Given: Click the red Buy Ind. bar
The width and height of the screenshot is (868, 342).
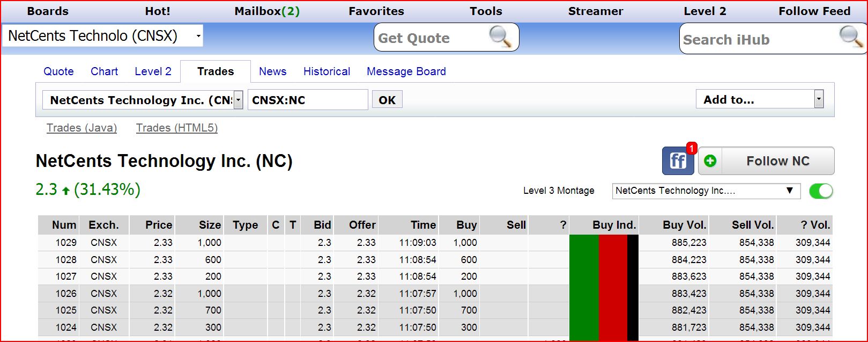Looking at the screenshot, I should [x=613, y=288].
